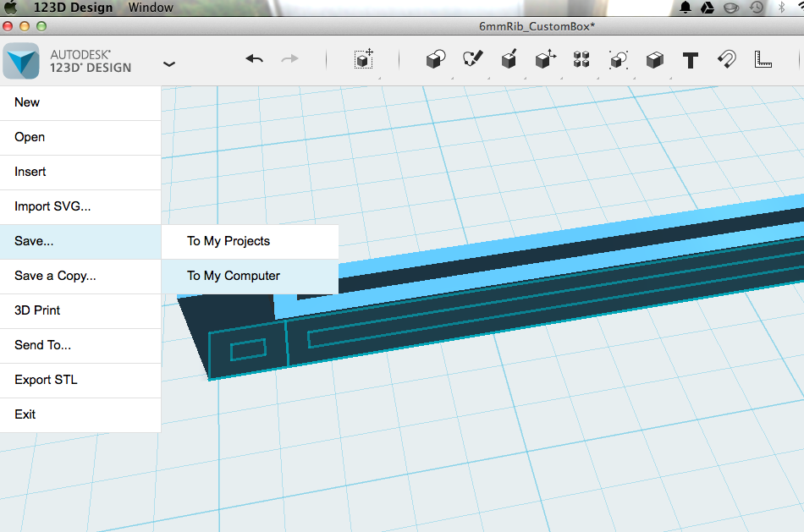Open the Combine tool
Viewport: 804px width, 532px height.
tap(655, 60)
